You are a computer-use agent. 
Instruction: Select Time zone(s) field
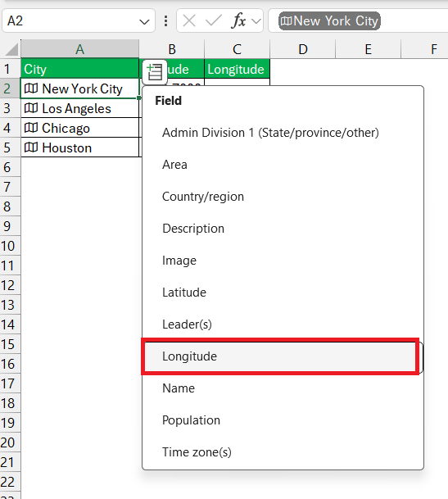283,452
